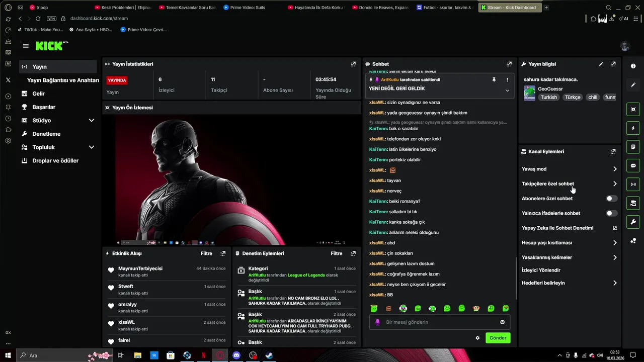The height and width of the screenshot is (362, 644).
Task: Edit stream info with the pencil in Yayın bilgisi
Action: click(601, 64)
